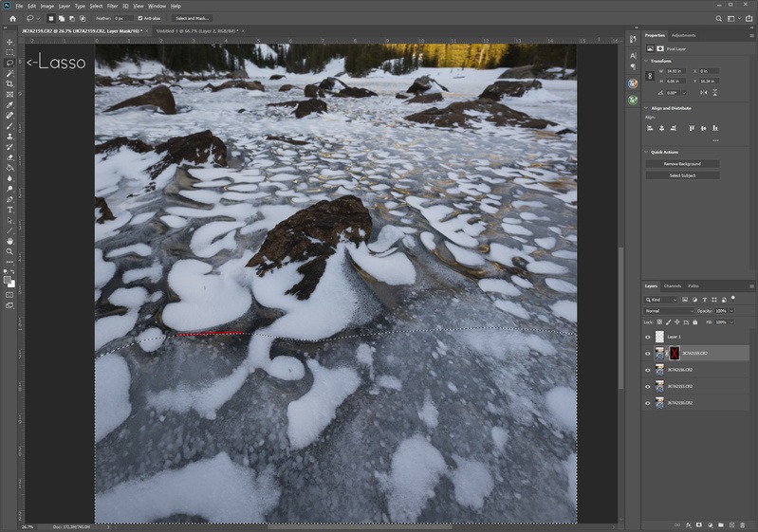Click the Remove Background button

(x=682, y=164)
